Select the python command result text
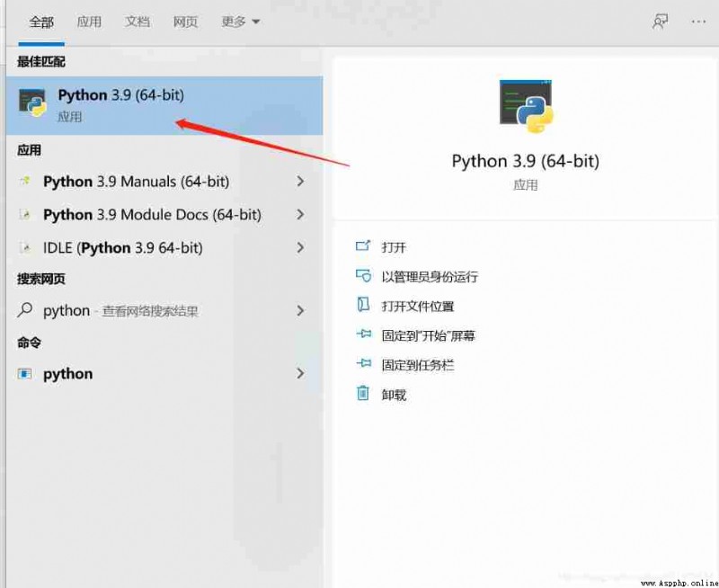719x588 pixels. point(68,374)
